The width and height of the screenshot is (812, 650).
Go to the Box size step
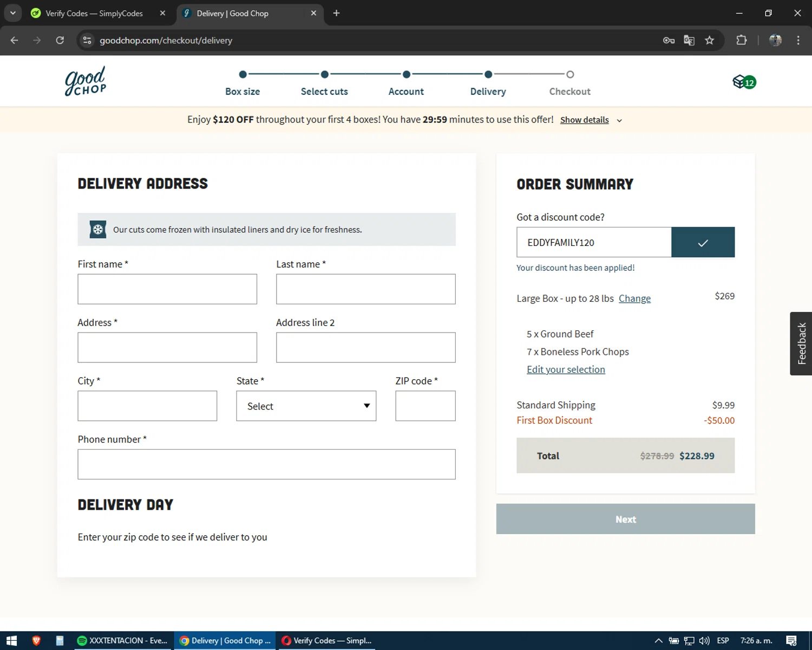tap(243, 92)
